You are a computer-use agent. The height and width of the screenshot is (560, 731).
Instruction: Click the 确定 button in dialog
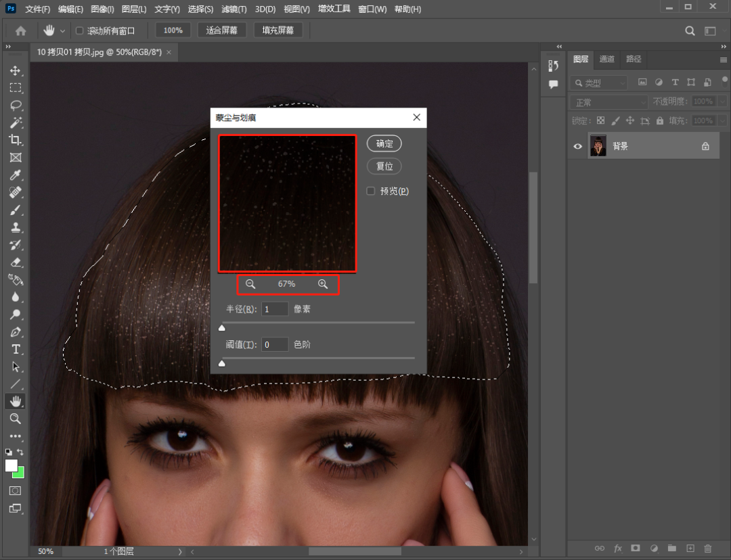[x=384, y=144]
